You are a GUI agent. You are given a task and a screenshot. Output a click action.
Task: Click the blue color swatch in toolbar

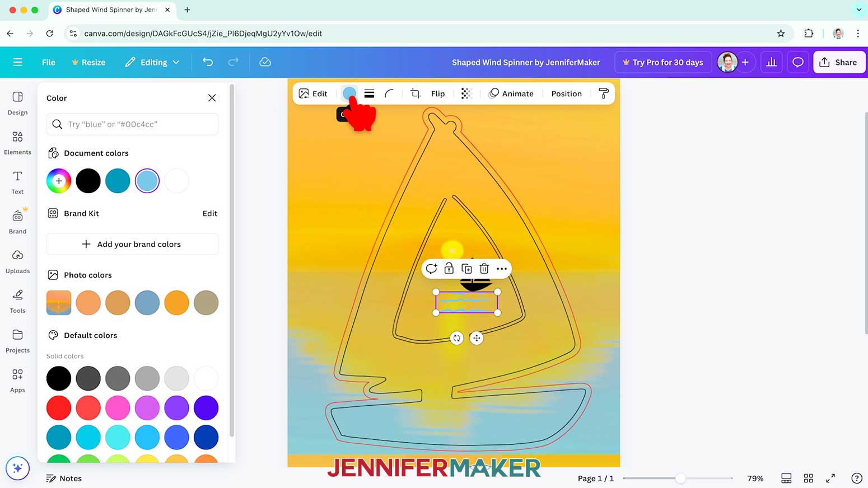tap(349, 93)
